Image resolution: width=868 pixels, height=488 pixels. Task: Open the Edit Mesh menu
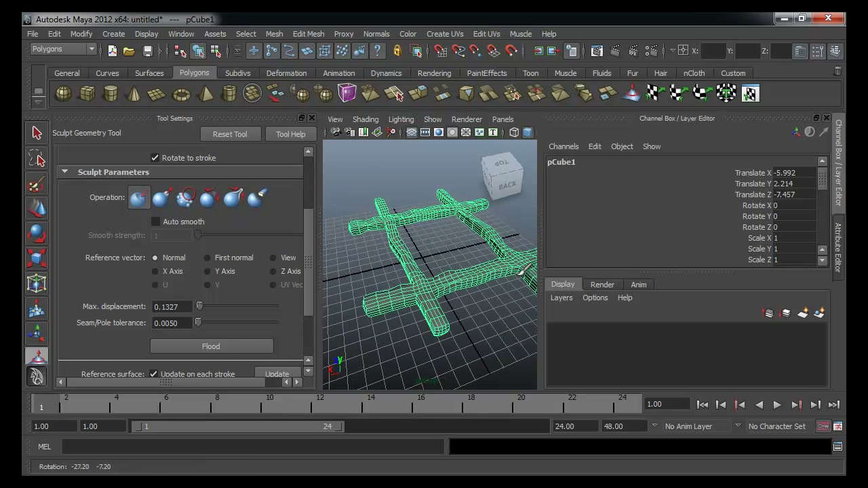308,34
